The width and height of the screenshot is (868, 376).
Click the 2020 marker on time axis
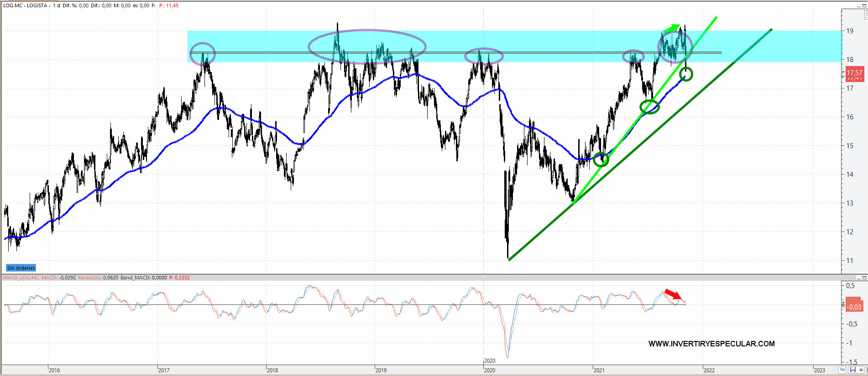[489, 370]
